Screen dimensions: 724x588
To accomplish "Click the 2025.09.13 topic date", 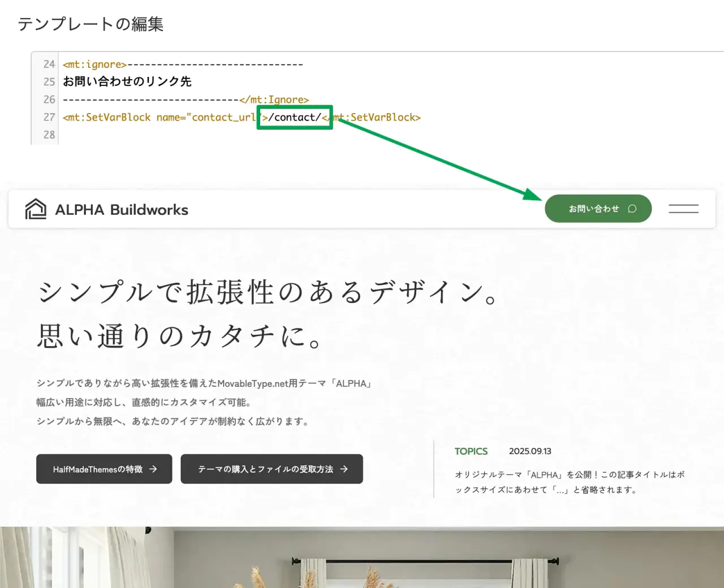I will (x=529, y=451).
